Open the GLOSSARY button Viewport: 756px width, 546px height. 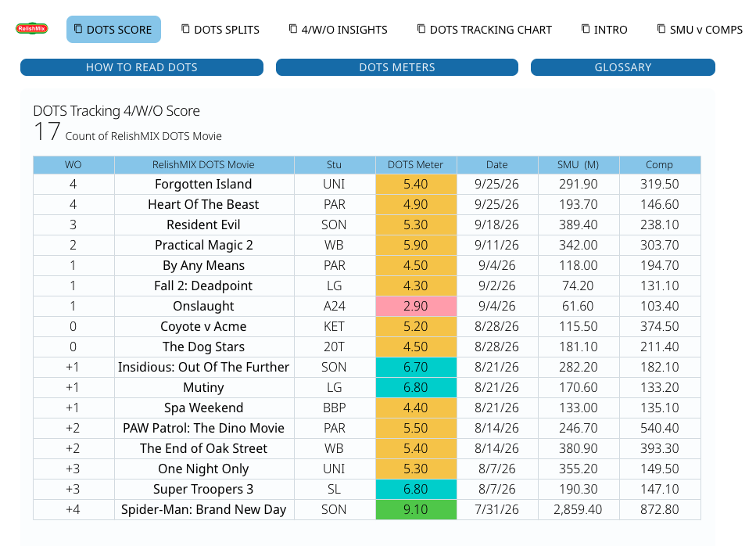point(623,67)
